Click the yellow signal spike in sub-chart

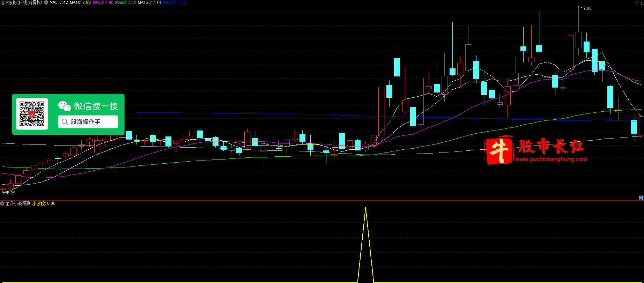coord(365,244)
